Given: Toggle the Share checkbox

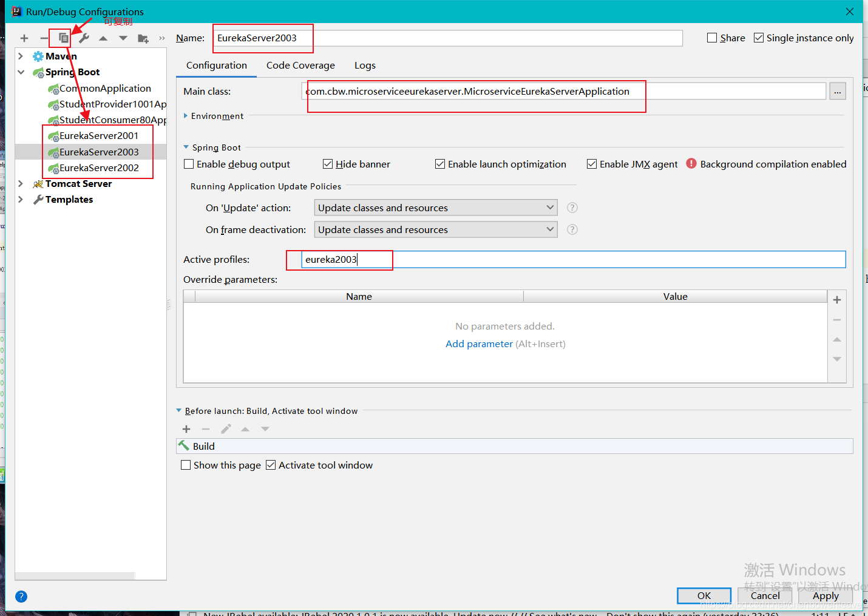Looking at the screenshot, I should (712, 38).
